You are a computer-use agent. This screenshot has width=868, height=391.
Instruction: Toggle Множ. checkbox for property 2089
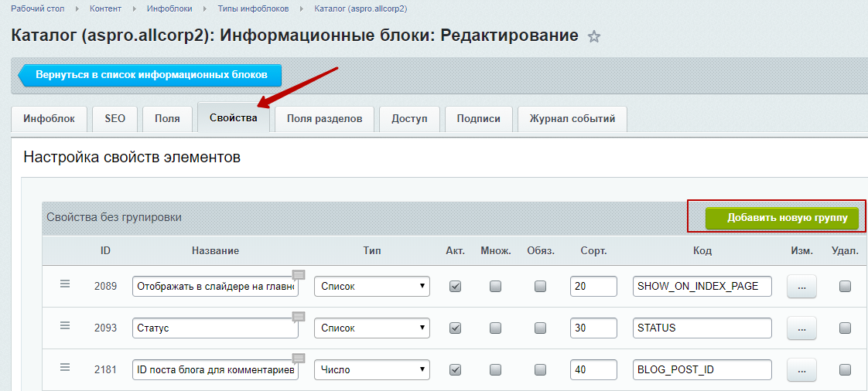point(495,286)
